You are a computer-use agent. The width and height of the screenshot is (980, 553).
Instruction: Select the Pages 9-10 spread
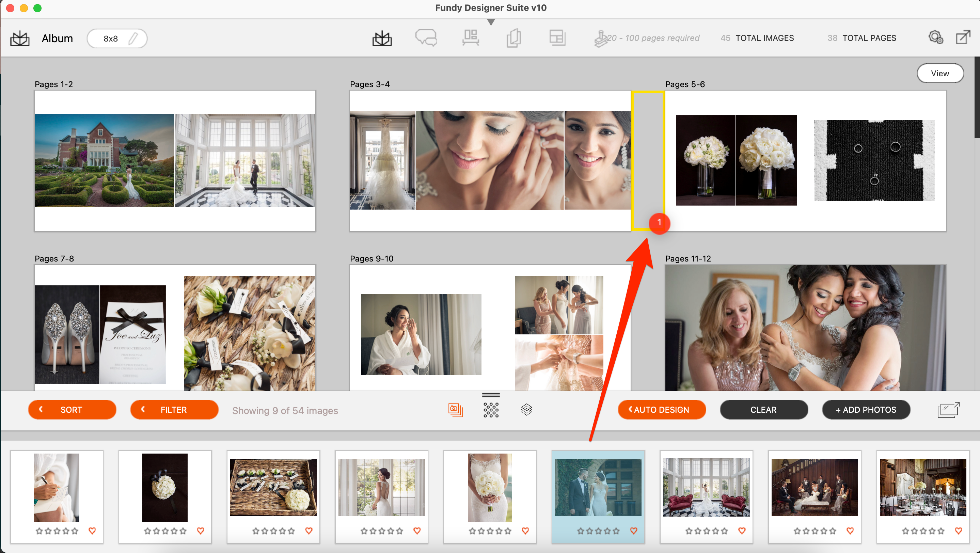click(490, 328)
